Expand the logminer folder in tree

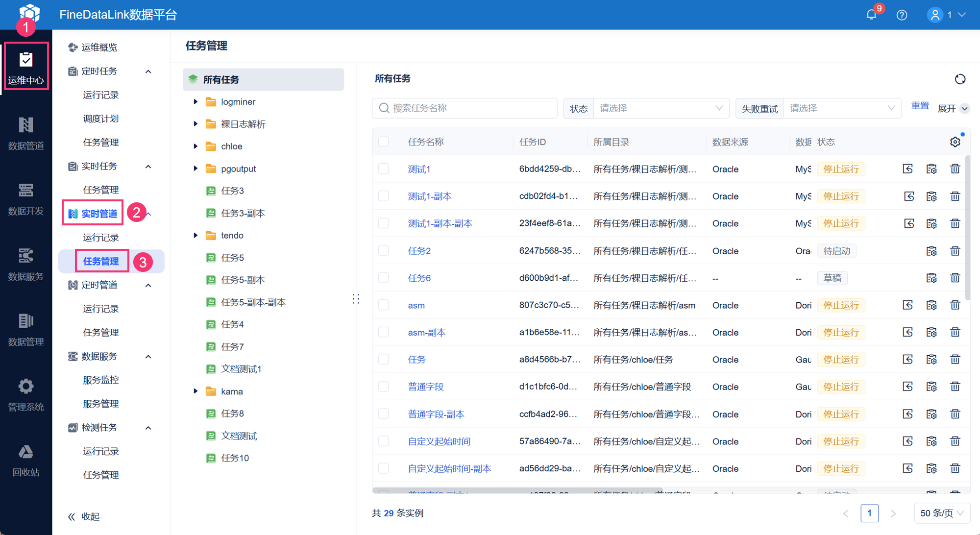tap(196, 102)
